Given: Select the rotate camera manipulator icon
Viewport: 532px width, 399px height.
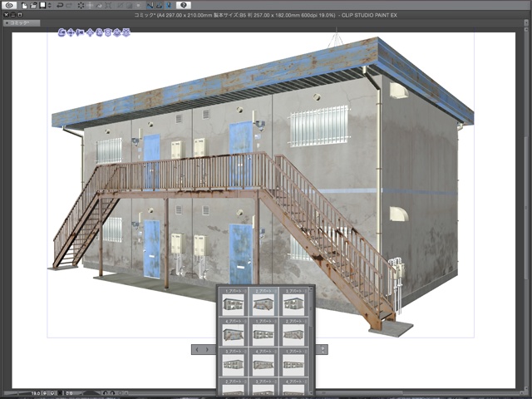Looking at the screenshot, I should (x=62, y=33).
